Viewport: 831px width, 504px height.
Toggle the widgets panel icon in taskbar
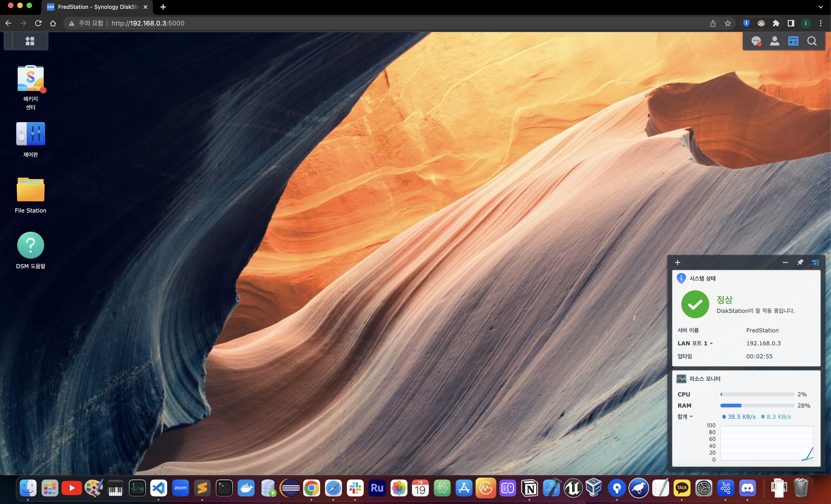[x=793, y=41]
